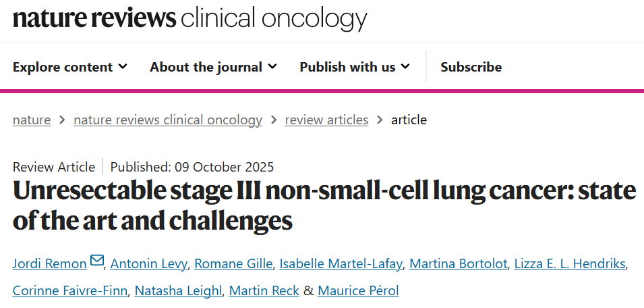The height and width of the screenshot is (308, 644).
Task: Go to nature breadcrumb link
Action: (x=32, y=120)
